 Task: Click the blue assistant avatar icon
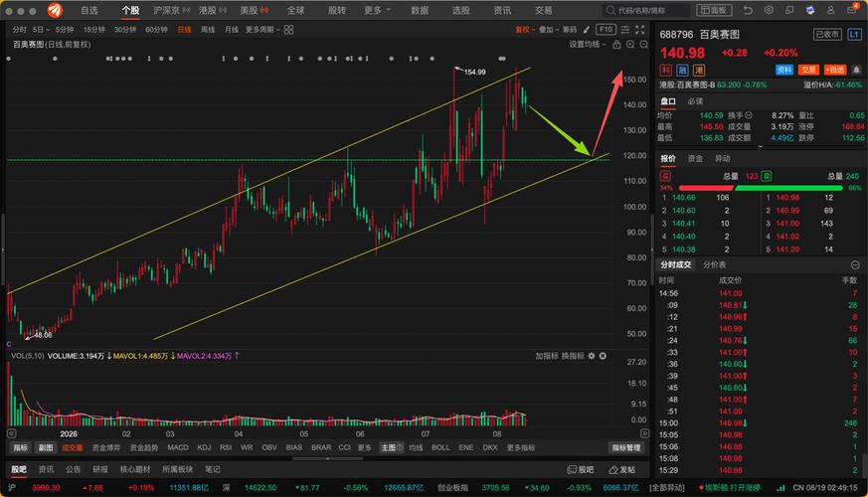click(810, 10)
